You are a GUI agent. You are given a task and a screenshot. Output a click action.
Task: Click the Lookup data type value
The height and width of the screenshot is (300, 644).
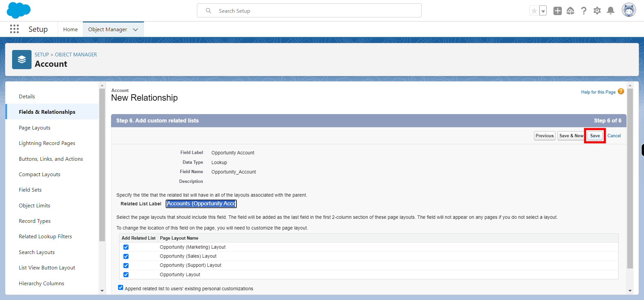tap(219, 162)
